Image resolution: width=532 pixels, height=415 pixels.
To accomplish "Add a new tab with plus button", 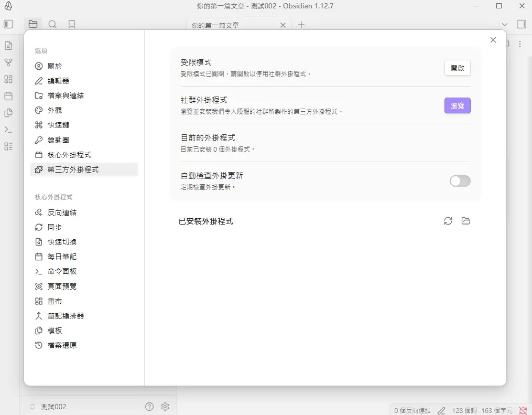I will [301, 25].
